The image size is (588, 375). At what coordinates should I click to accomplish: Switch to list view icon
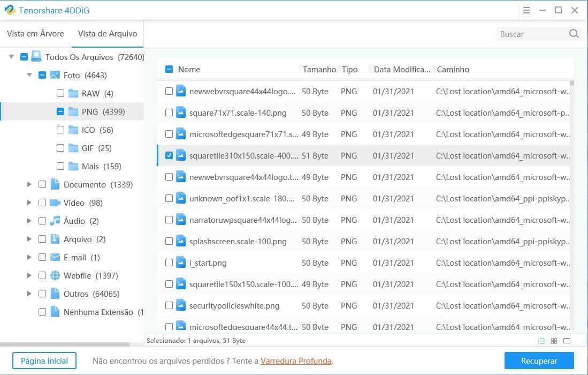[541, 341]
